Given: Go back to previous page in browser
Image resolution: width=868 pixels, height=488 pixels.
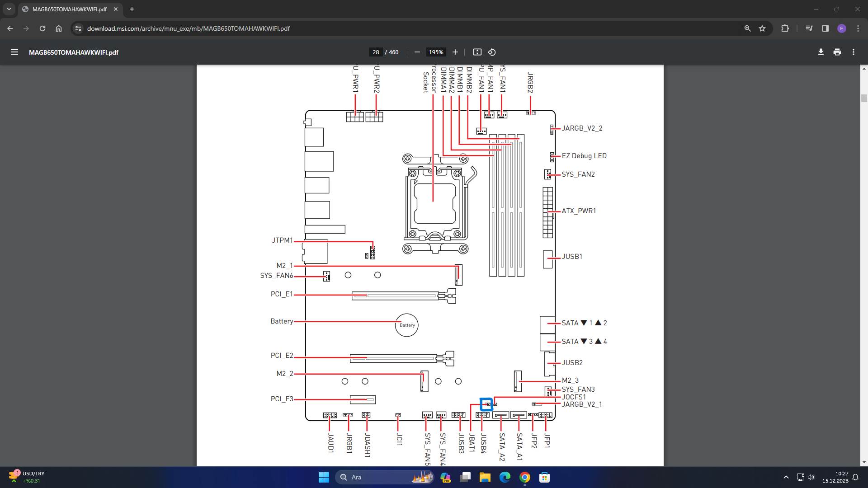Looking at the screenshot, I should [x=10, y=28].
